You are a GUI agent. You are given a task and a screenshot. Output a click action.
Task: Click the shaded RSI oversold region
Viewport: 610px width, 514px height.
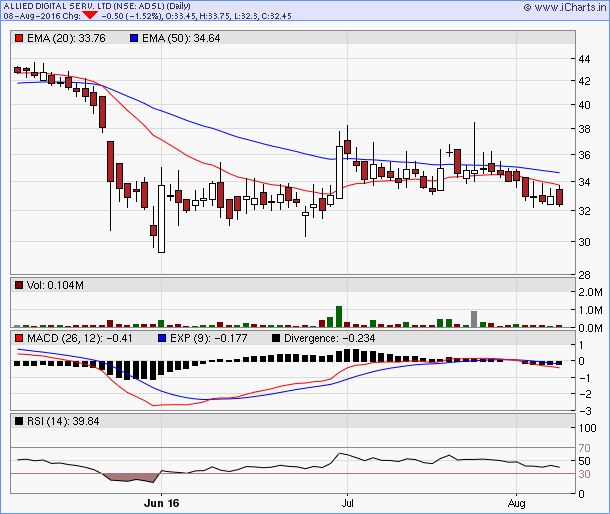click(130, 478)
